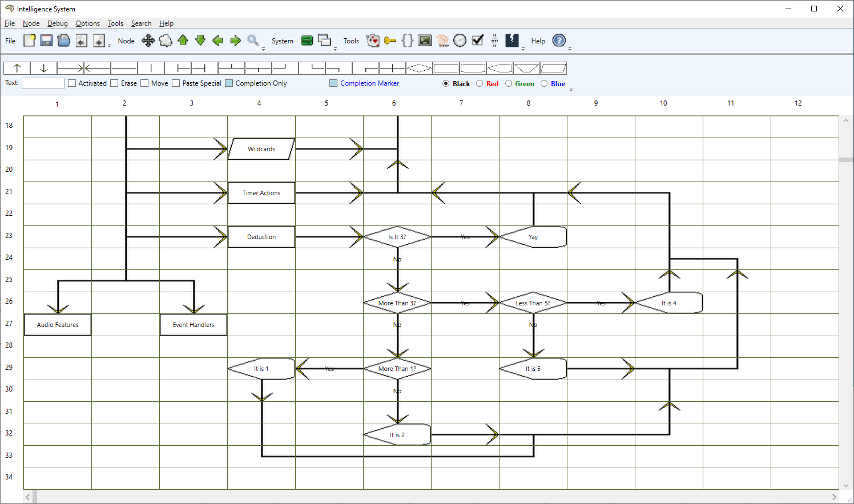Viewport: 854px width, 504px height.
Task: Click the blue Help question icon
Action: pos(559,41)
